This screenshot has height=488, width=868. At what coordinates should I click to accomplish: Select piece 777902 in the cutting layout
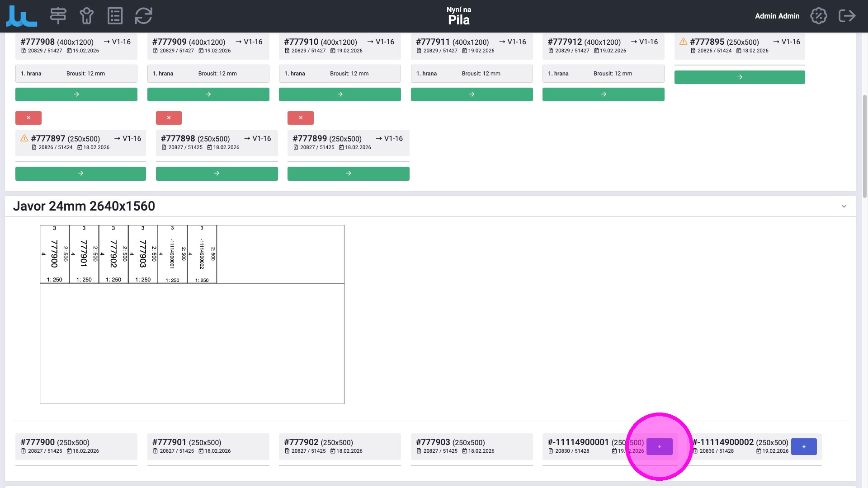[x=113, y=254]
